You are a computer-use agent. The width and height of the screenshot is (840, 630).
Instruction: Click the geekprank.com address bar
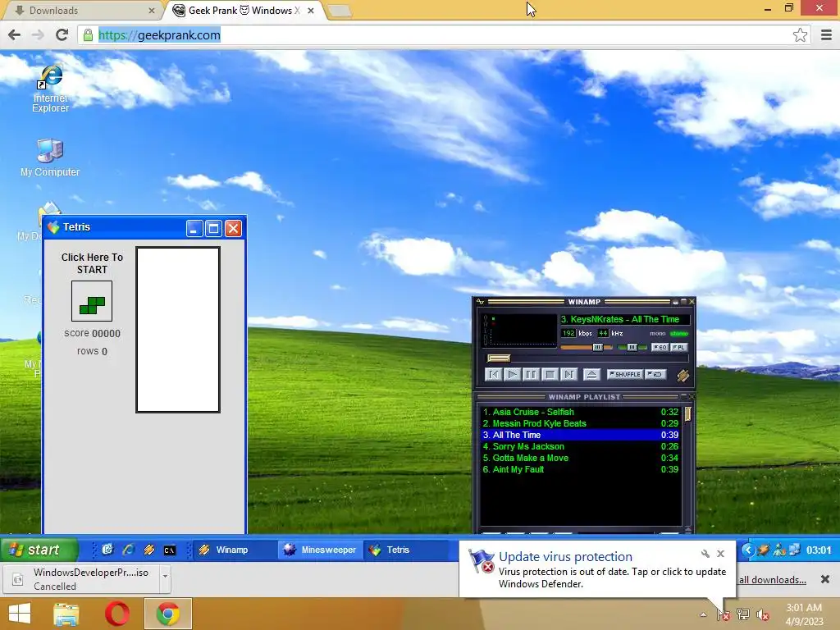click(445, 34)
